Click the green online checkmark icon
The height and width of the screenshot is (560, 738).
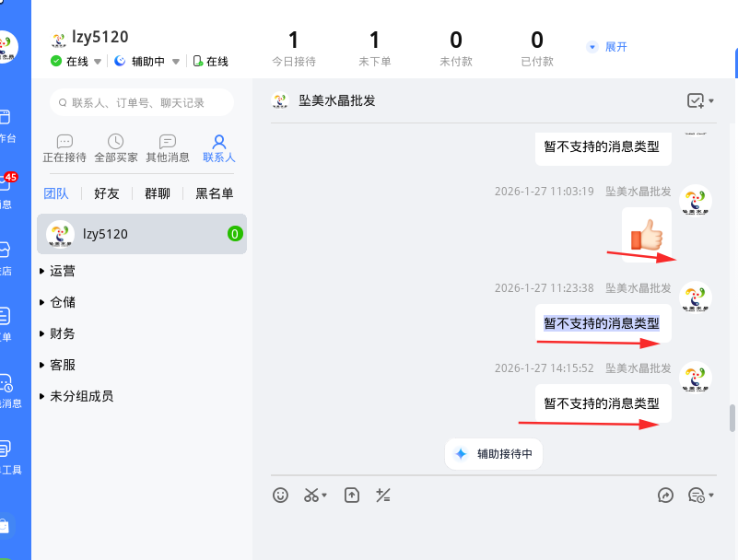point(56,61)
